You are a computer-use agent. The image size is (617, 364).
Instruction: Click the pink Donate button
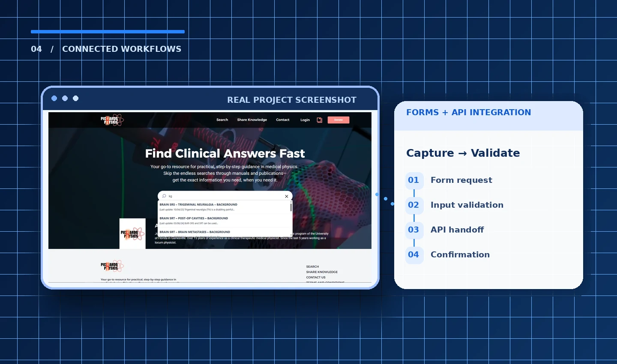tap(338, 120)
